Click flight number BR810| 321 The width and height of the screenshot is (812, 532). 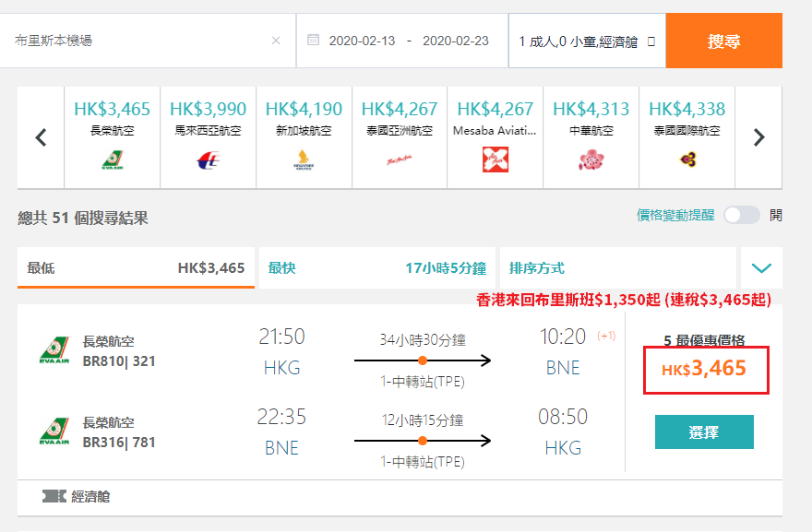tap(119, 361)
